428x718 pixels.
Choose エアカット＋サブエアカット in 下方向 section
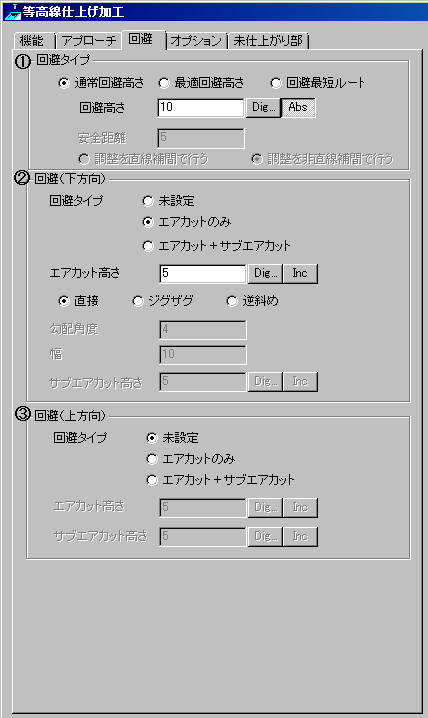[217, 246]
